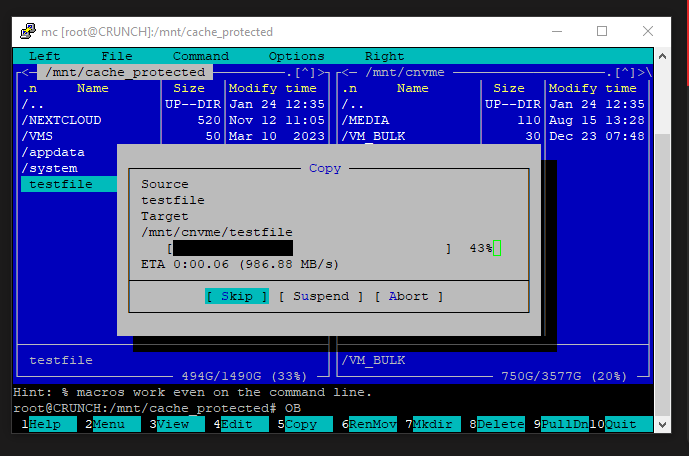Sort right panel by Modify time
This screenshot has height=456, width=689.
[x=592, y=88]
